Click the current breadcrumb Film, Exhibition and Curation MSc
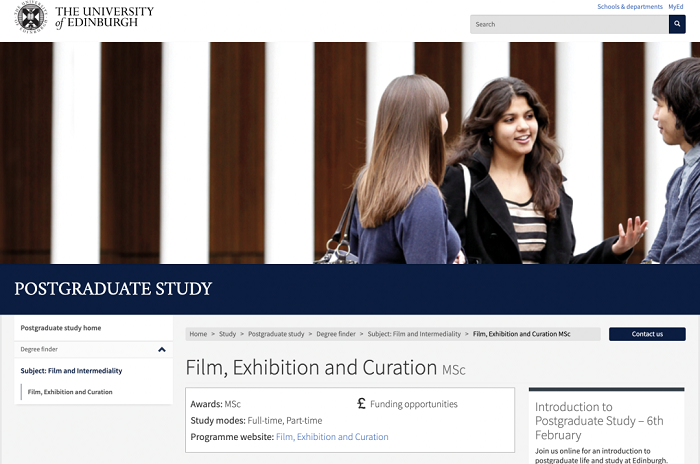700x464 pixels. [x=521, y=334]
